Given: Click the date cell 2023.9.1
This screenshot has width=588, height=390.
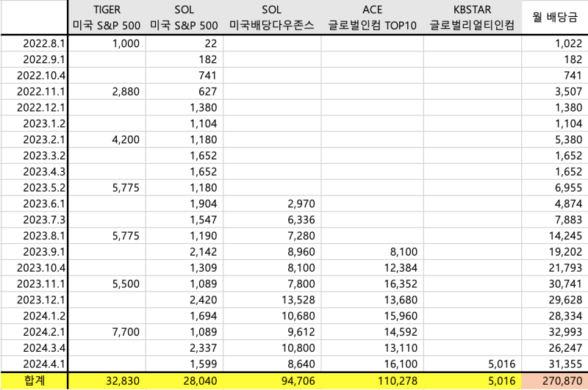Looking at the screenshot, I should click(x=34, y=252).
